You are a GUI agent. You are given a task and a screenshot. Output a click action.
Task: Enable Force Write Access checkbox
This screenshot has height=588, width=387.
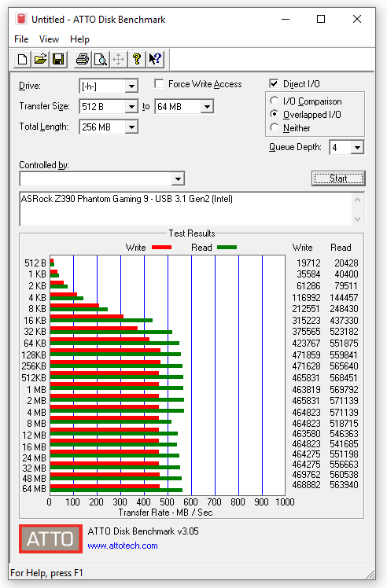click(159, 84)
